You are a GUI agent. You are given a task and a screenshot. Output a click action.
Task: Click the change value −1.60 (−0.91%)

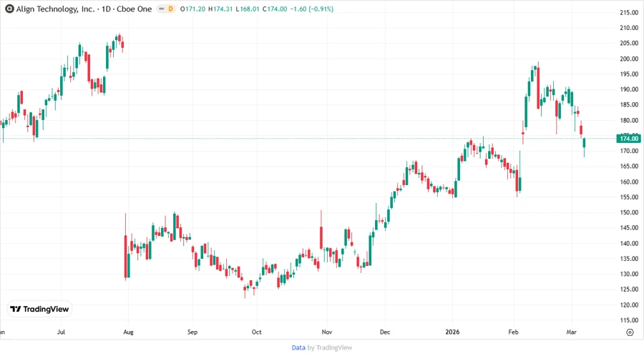(312, 9)
